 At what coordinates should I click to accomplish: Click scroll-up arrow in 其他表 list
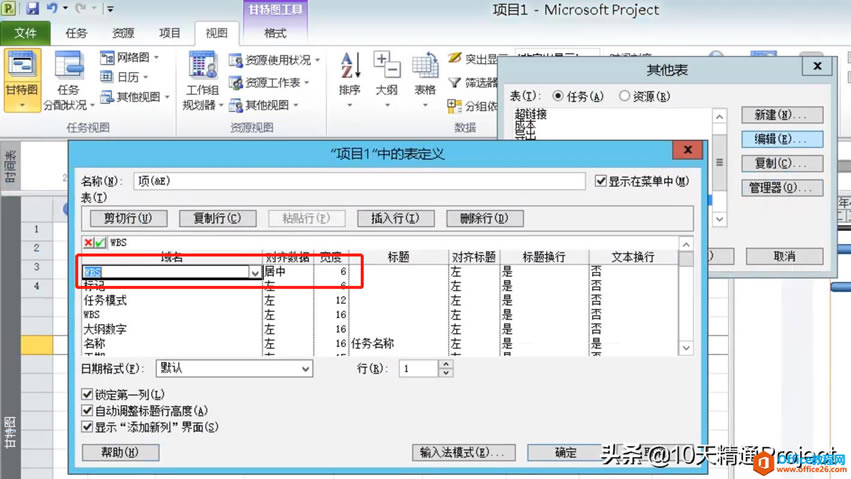pos(719,116)
